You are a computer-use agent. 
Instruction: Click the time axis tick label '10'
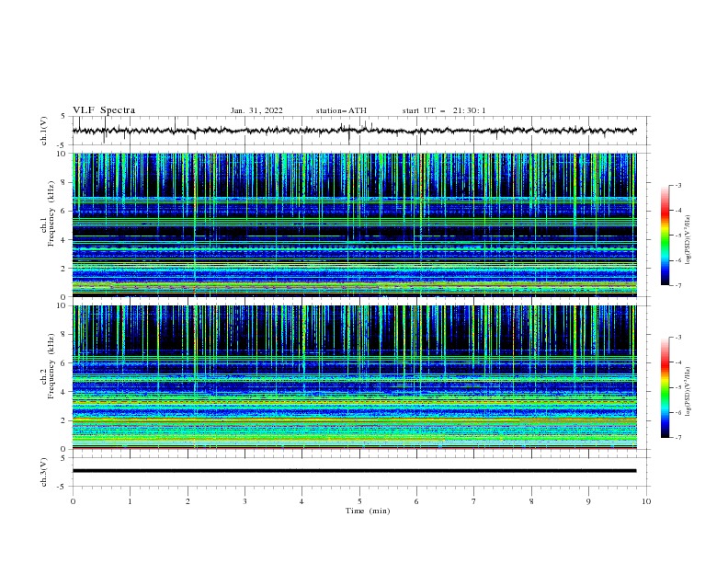point(646,501)
